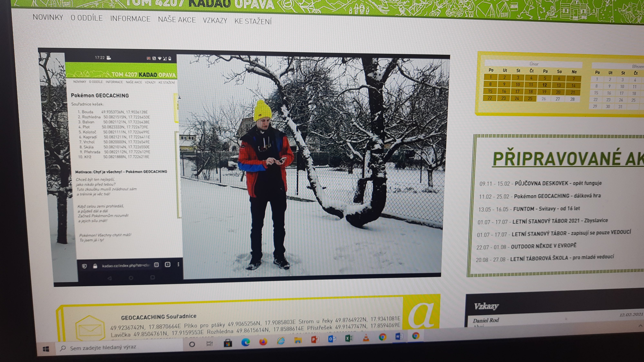Launch Microsoft Store from taskbar
Viewport: 644px width, 362px height.
(227, 343)
